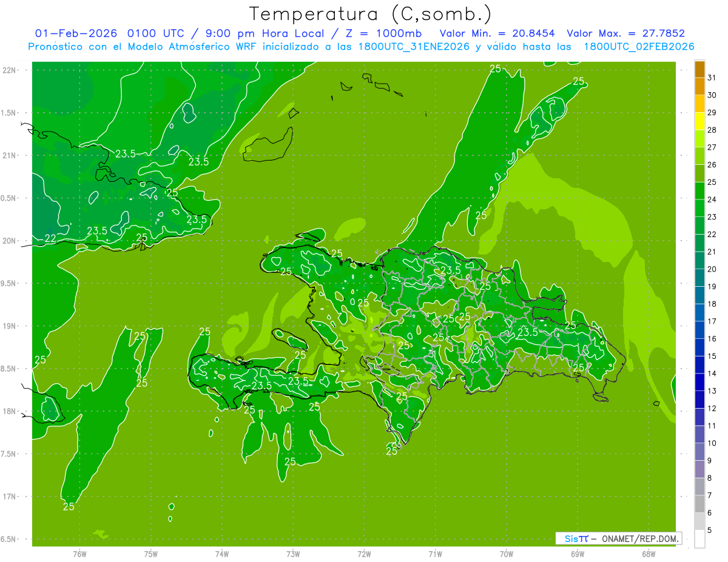The width and height of the screenshot is (728, 562).
Task: Click the "20" colorbar scale label
Action: pos(712,269)
